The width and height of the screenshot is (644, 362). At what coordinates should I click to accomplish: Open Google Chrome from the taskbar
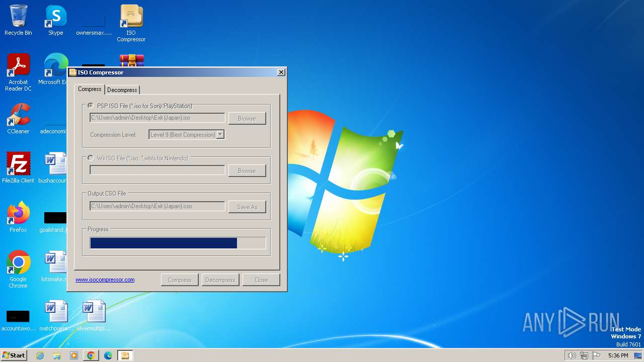pos(91,355)
